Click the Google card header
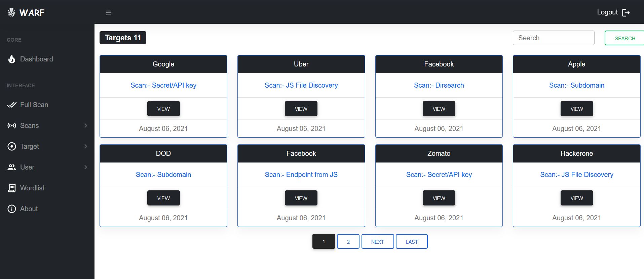The height and width of the screenshot is (279, 644). (x=163, y=64)
